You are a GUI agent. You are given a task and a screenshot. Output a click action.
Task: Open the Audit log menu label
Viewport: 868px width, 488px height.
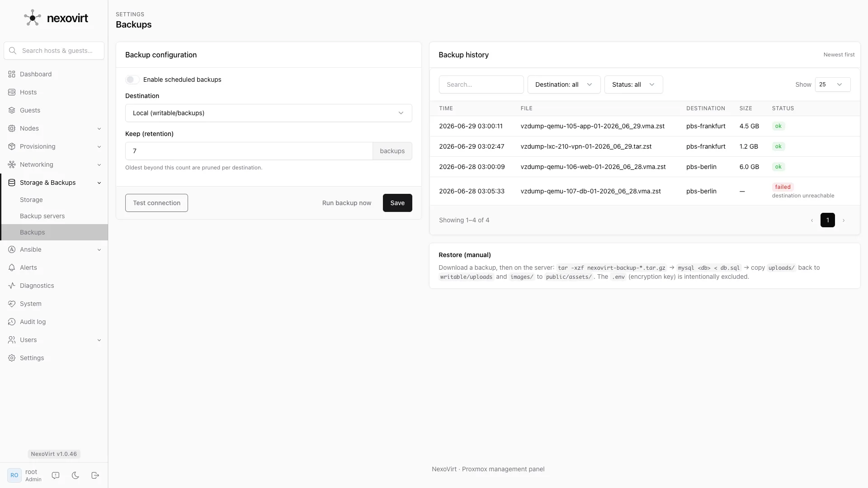tap(33, 322)
